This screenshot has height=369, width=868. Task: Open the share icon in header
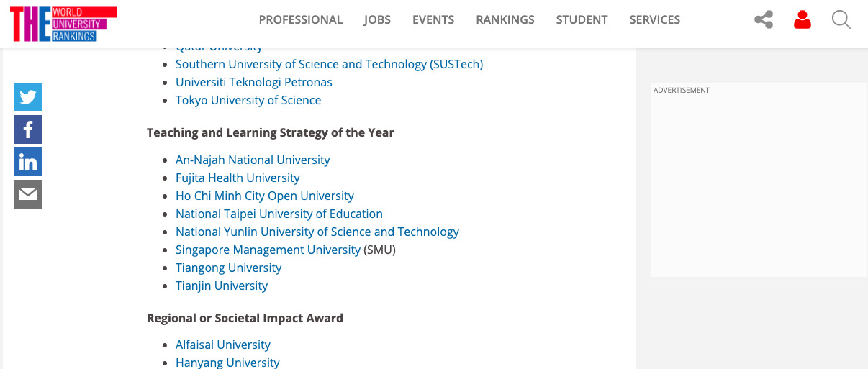[x=764, y=20]
